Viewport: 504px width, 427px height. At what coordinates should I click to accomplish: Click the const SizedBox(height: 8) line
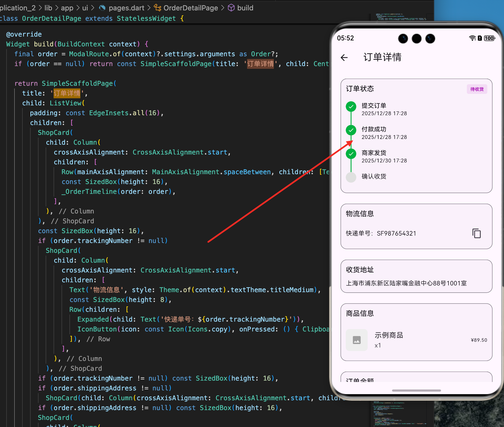pos(121,300)
